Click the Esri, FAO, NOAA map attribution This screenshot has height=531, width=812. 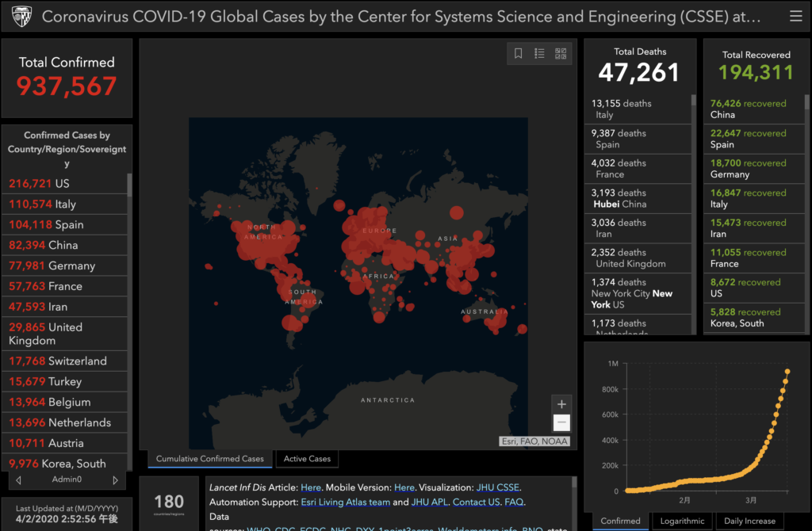pos(534,441)
